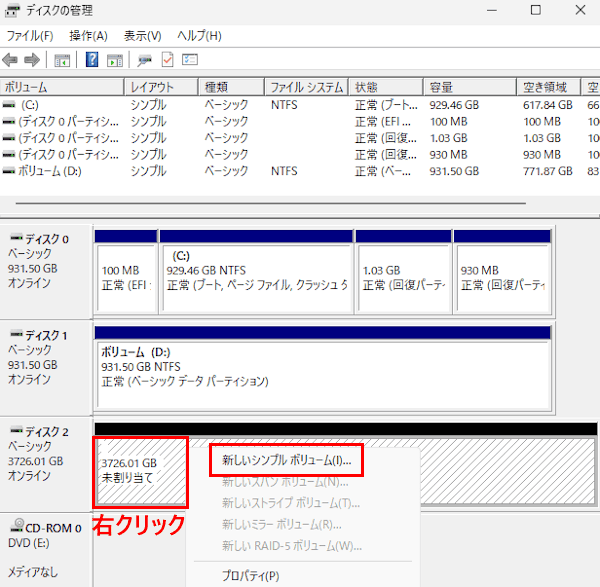Select the 930 MB recovery partition block
This screenshot has width=600, height=587.
tap(502, 272)
